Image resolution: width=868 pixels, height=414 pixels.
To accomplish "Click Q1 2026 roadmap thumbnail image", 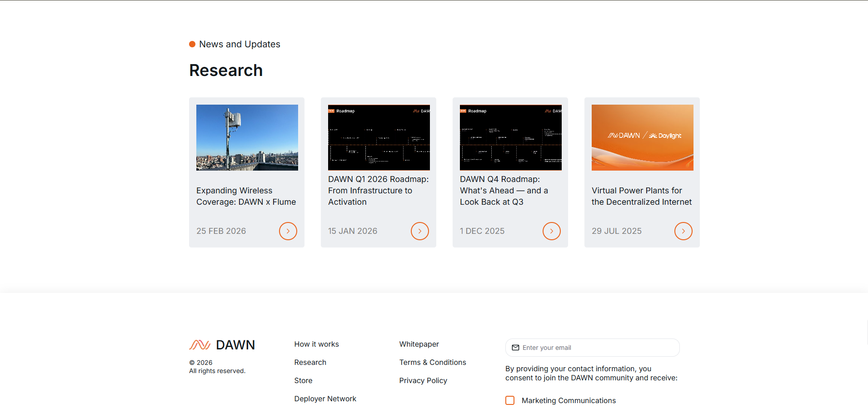I will click(x=379, y=137).
